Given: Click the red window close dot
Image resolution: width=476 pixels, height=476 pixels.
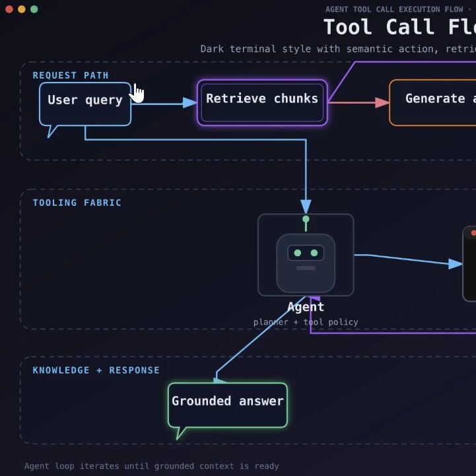Looking at the screenshot, I should coord(9,9).
